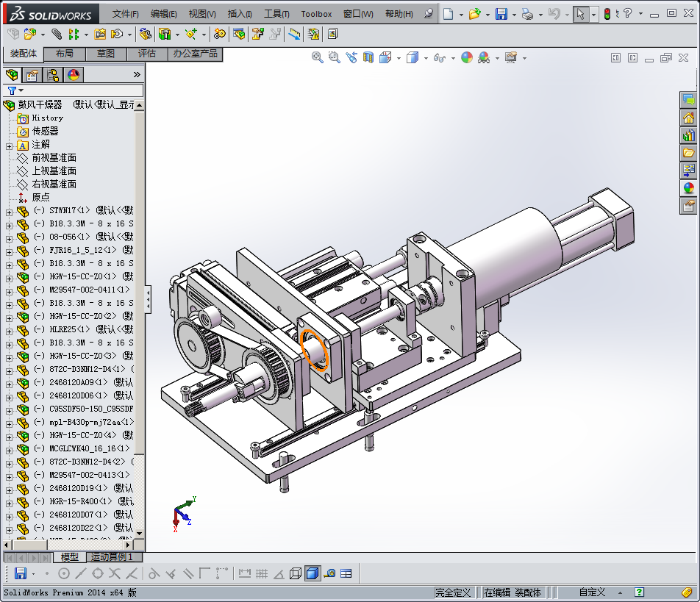Click the Print icon in the top toolbar
This screenshot has width=700, height=602.
(526, 14)
